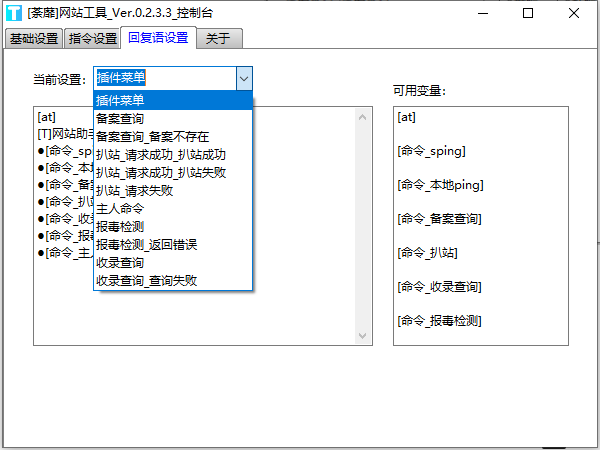Screen dimensions: 600x450
Task: Pick 备案查询_备案不存在 option
Action: pyautogui.click(x=152, y=136)
